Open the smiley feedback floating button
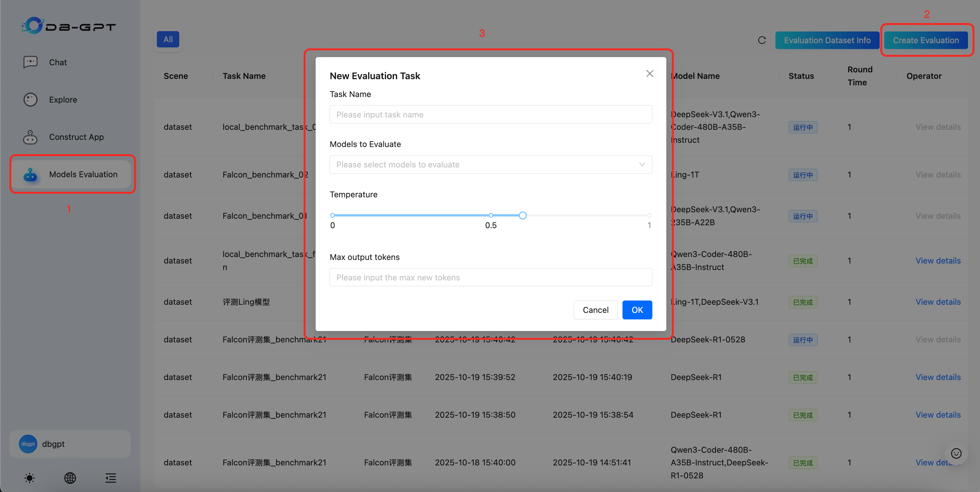980x492 pixels. (x=956, y=453)
